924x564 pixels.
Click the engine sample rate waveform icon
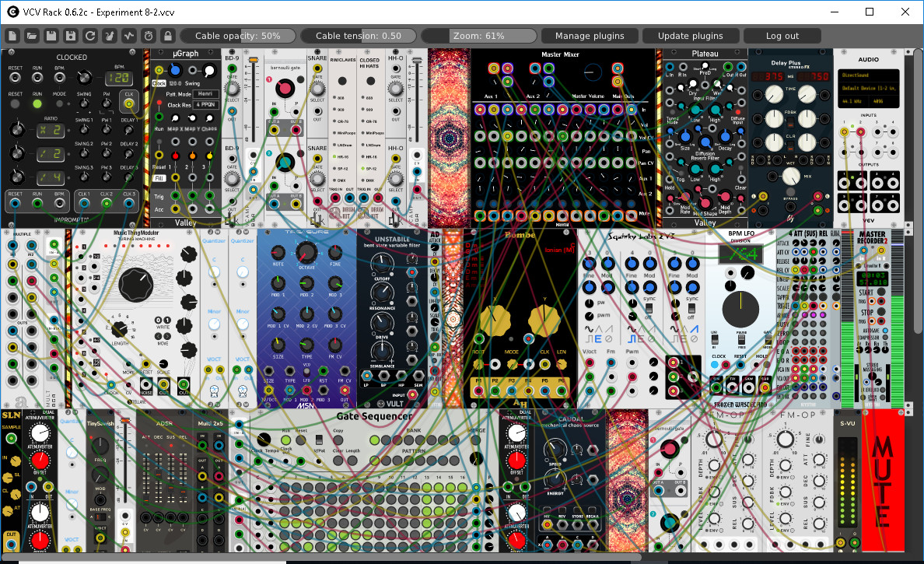coord(129,36)
